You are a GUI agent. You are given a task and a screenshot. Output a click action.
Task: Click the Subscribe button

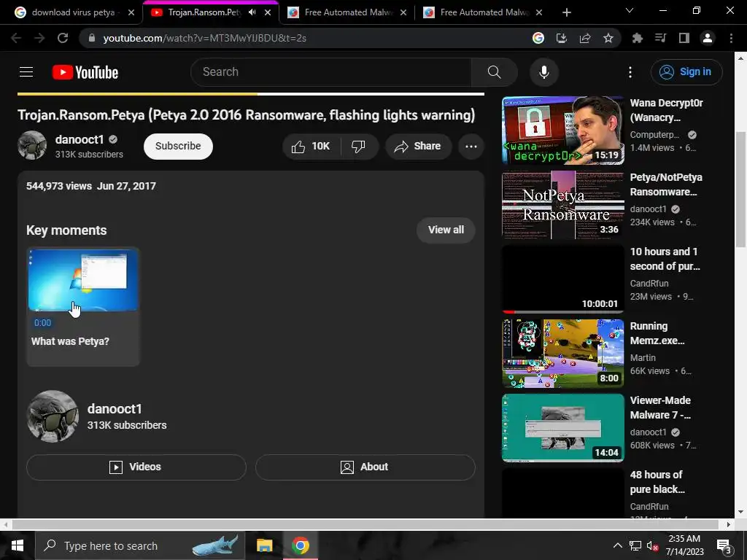tap(178, 146)
